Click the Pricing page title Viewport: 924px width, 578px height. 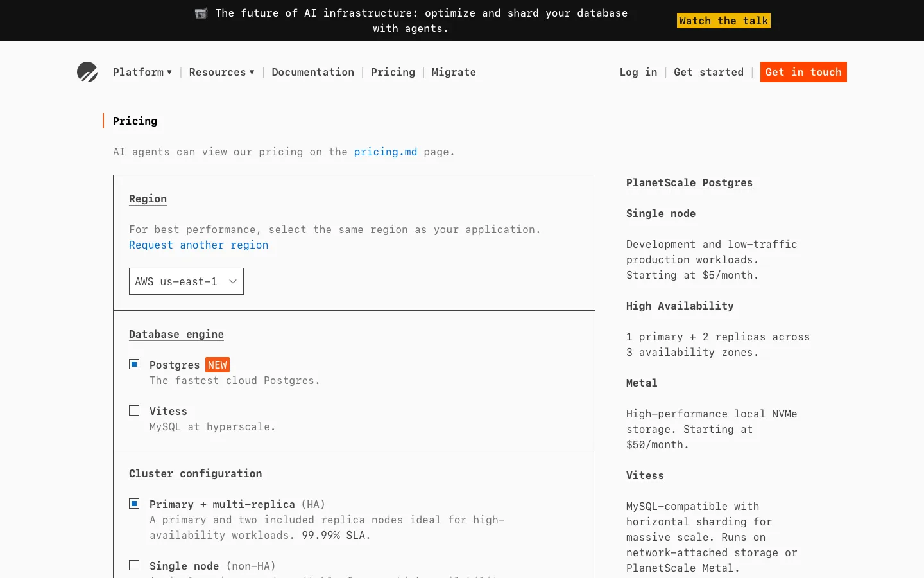[135, 121]
